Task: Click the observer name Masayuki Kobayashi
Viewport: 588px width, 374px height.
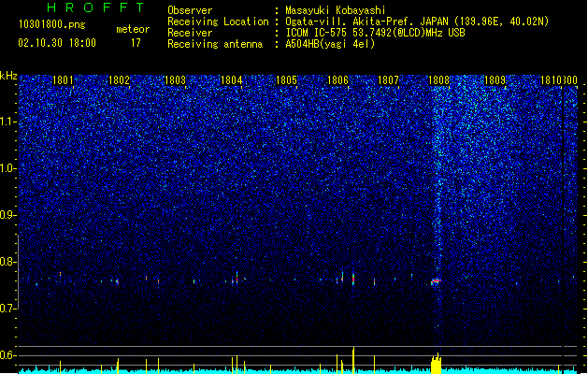Action: tap(336, 10)
